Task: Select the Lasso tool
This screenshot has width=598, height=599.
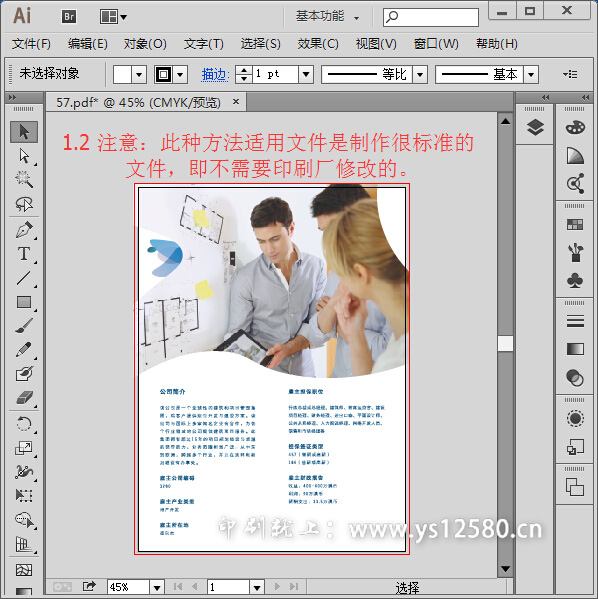Action: (24, 204)
